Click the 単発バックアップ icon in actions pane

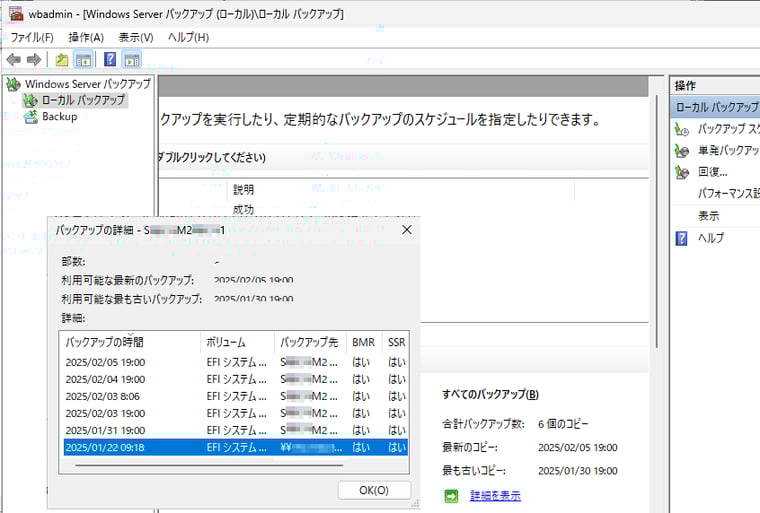[x=682, y=150]
